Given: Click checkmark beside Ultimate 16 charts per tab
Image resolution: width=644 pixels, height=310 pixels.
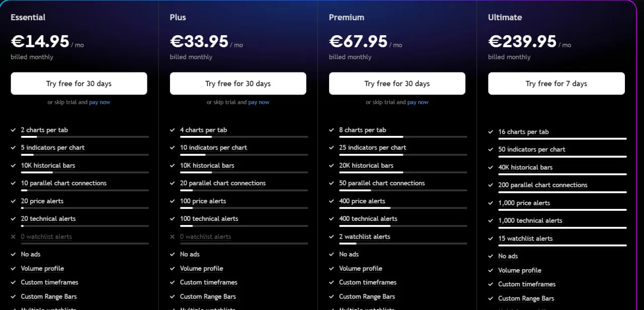Looking at the screenshot, I should click(x=491, y=132).
